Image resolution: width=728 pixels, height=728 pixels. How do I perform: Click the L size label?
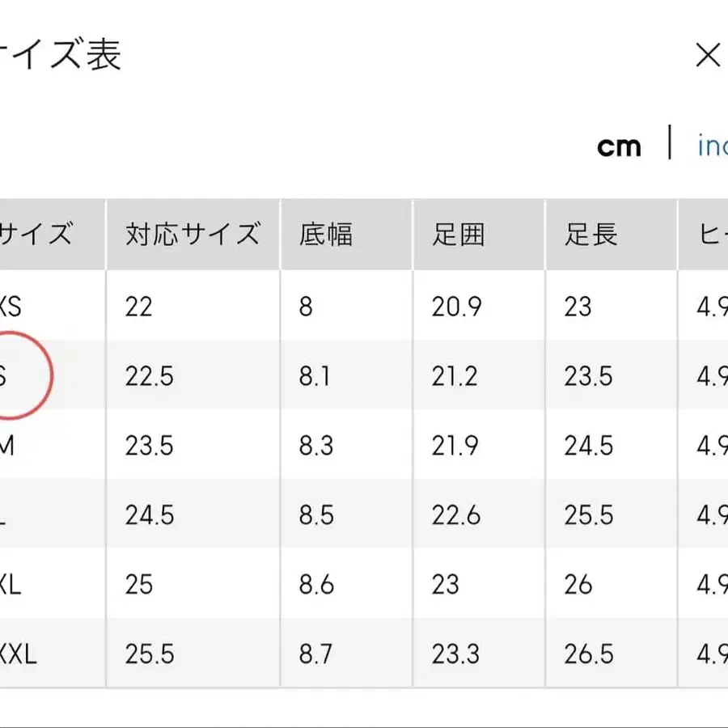[4, 515]
